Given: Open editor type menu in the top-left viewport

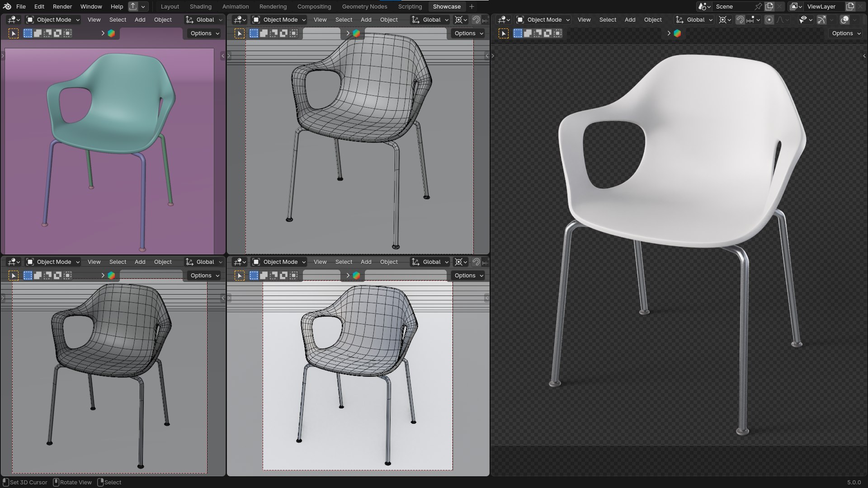Looking at the screenshot, I should click(x=14, y=19).
